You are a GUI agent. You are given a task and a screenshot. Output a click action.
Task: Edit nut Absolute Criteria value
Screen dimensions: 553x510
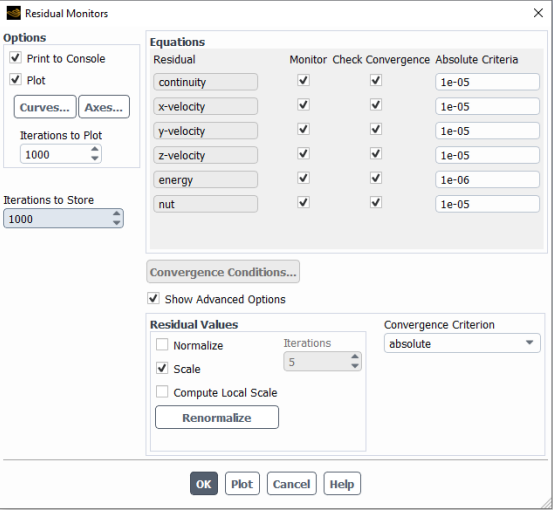[x=487, y=204]
